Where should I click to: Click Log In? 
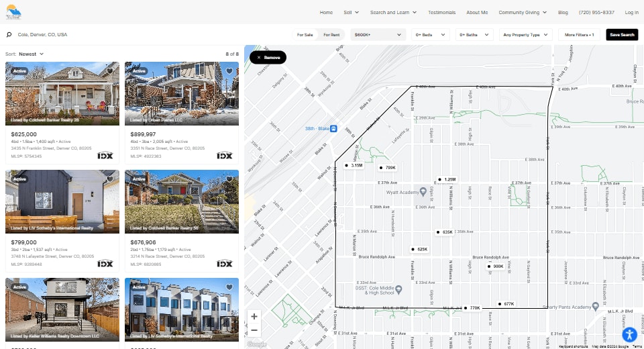[x=631, y=12]
